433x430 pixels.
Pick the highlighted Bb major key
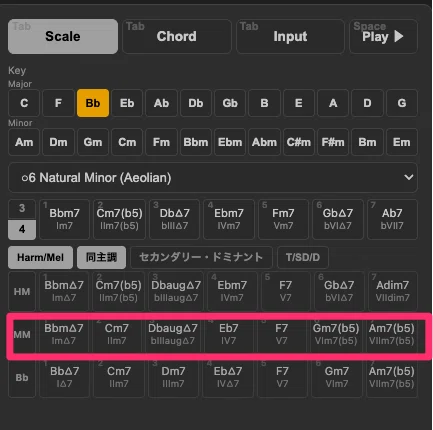click(x=93, y=103)
